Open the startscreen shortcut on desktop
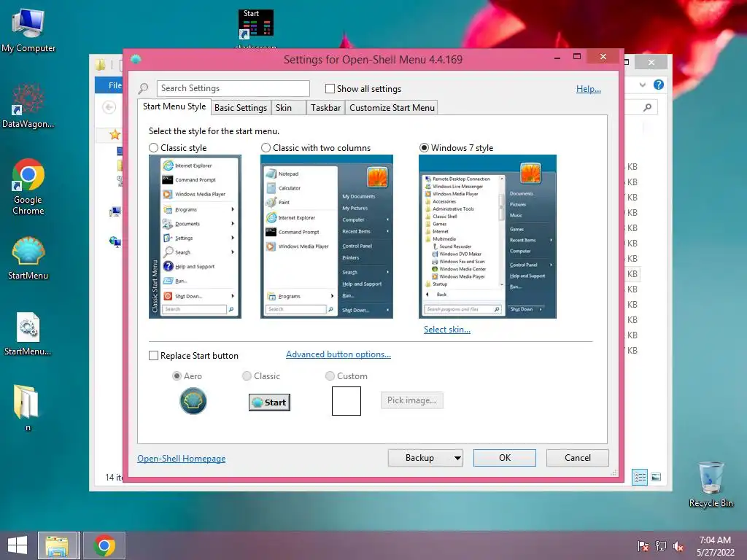This screenshot has width=747, height=560. (x=256, y=28)
